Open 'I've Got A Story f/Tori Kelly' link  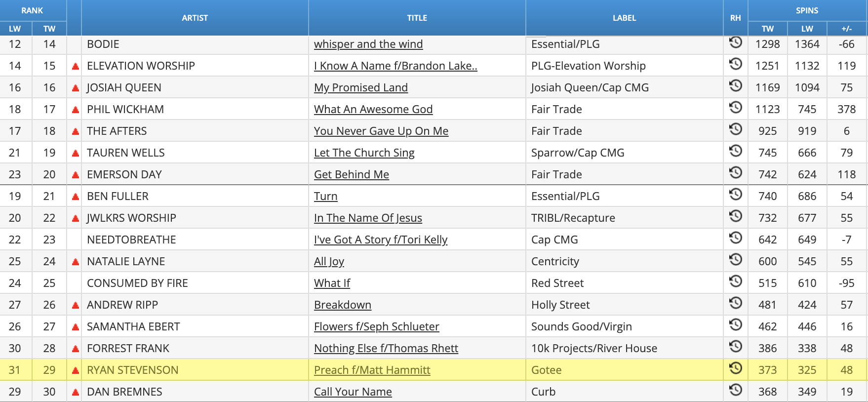[381, 240]
